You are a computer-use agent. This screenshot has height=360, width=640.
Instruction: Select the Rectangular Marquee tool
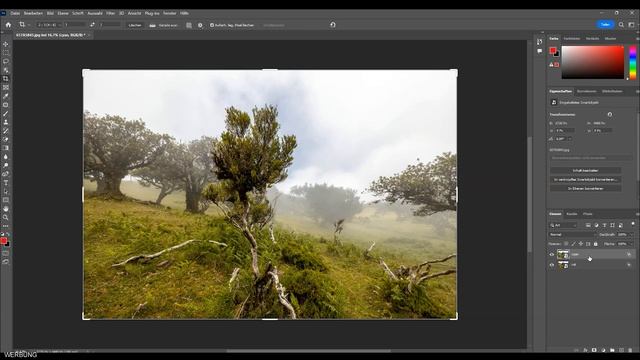(x=6, y=53)
